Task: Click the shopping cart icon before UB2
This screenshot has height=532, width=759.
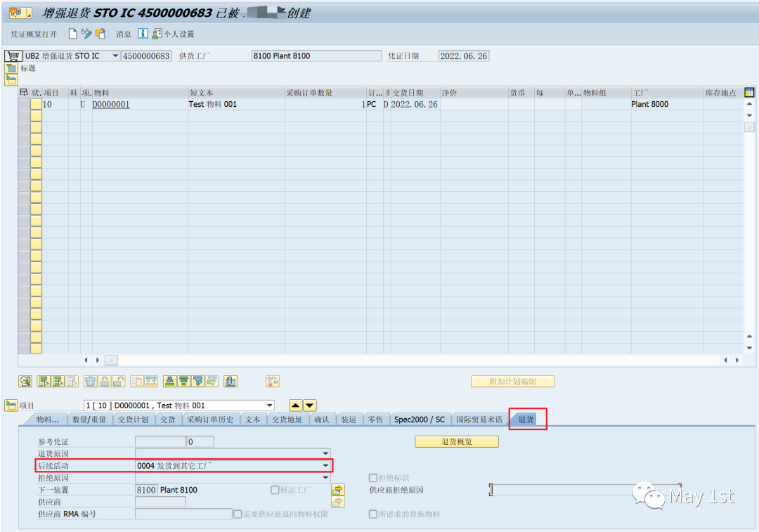Action: coord(13,56)
